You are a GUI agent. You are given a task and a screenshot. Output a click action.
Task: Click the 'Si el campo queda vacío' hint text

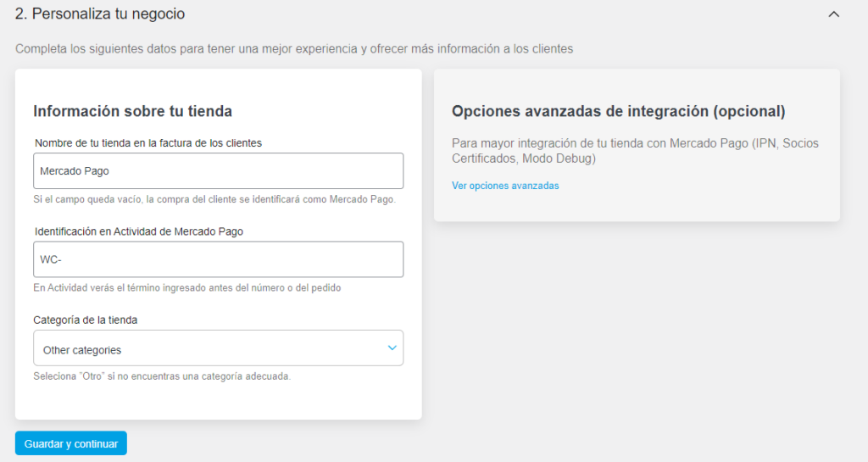[x=214, y=199]
